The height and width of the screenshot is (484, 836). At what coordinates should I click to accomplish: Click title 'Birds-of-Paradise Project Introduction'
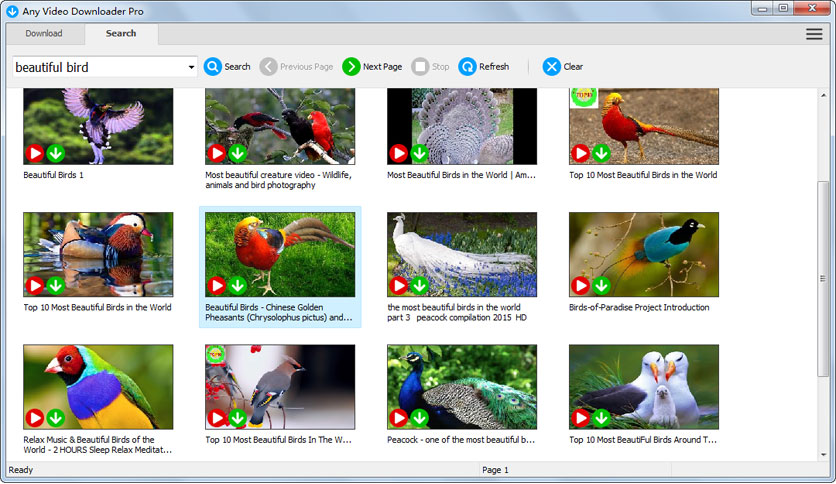click(639, 308)
